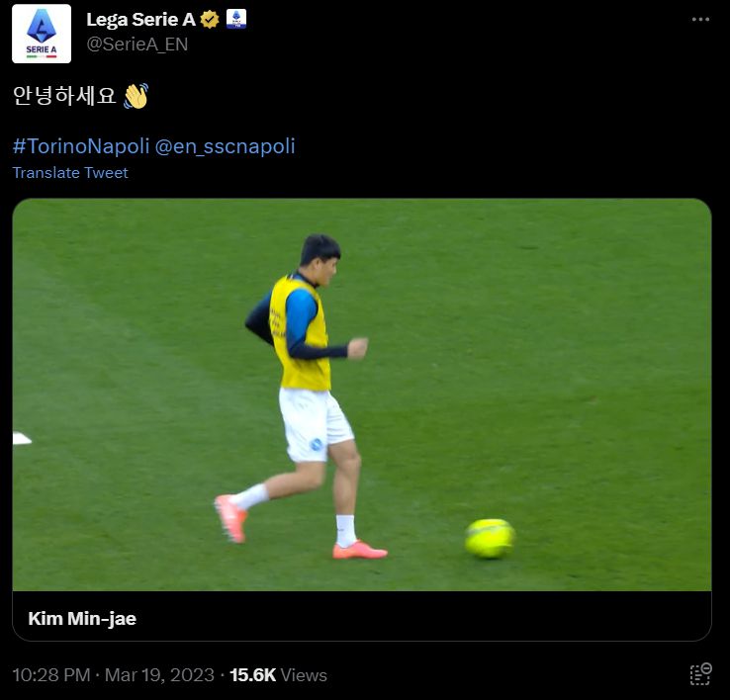
Task: Click the Serie A profile avatar
Action: (x=42, y=34)
